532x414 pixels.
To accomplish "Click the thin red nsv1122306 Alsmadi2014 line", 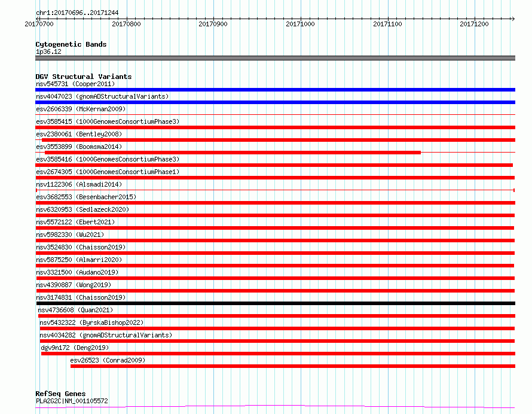I will [275, 190].
